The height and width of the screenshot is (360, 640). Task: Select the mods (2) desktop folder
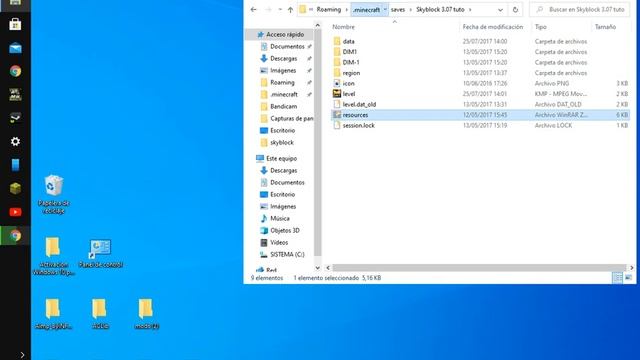pos(147,313)
